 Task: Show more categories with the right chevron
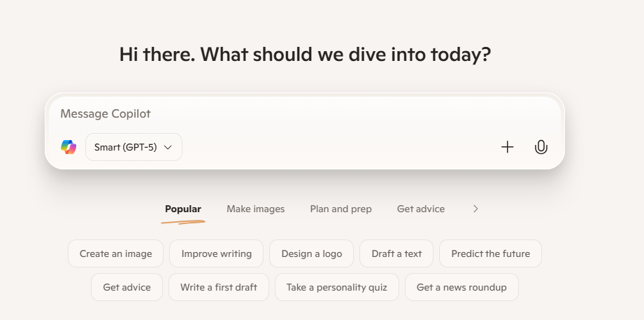point(475,209)
